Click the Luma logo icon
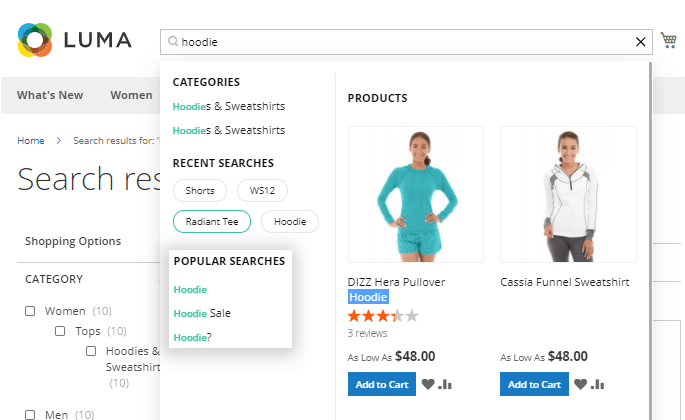Screen dimensions: 685x420 click(35, 40)
